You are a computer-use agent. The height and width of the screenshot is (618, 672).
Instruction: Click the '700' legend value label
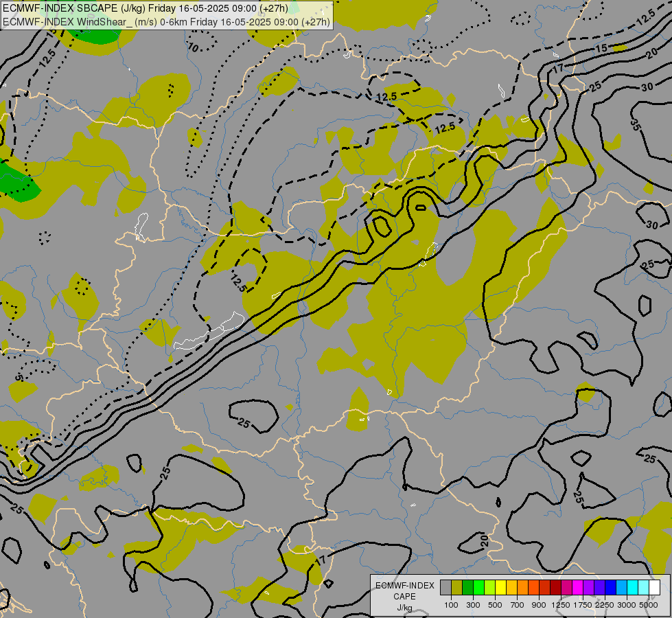coord(518,605)
